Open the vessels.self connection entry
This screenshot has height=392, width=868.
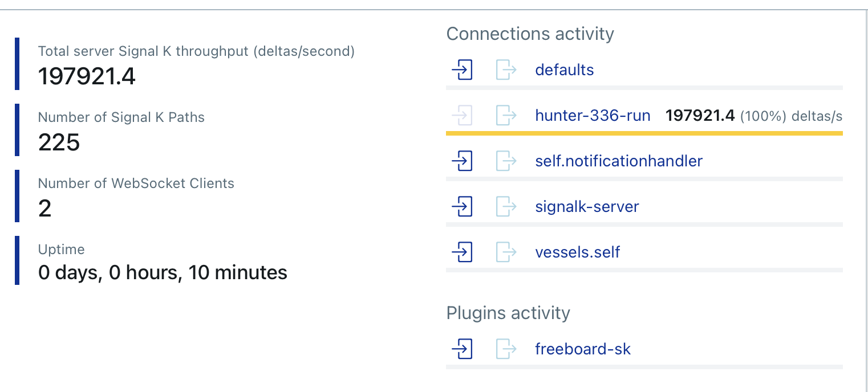(x=578, y=252)
